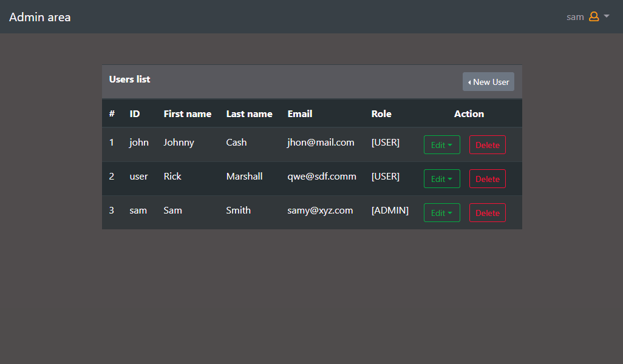Expand Edit dropdown for Rick Marshall
623x364 pixels.
(x=441, y=179)
